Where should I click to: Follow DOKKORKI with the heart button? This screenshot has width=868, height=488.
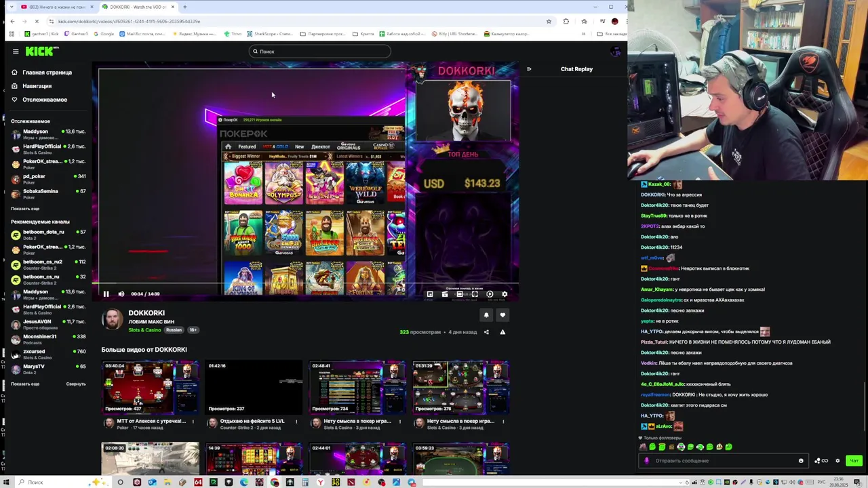[502, 315]
